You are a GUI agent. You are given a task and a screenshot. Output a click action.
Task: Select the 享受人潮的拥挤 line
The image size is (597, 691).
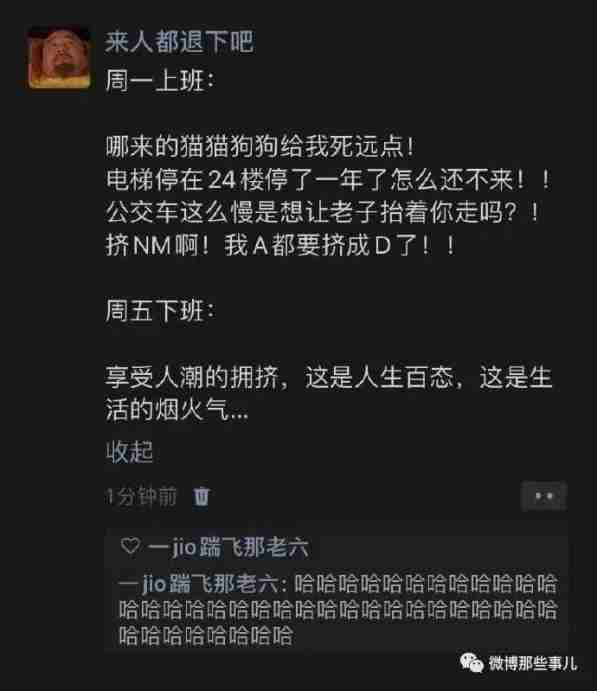(x=329, y=378)
